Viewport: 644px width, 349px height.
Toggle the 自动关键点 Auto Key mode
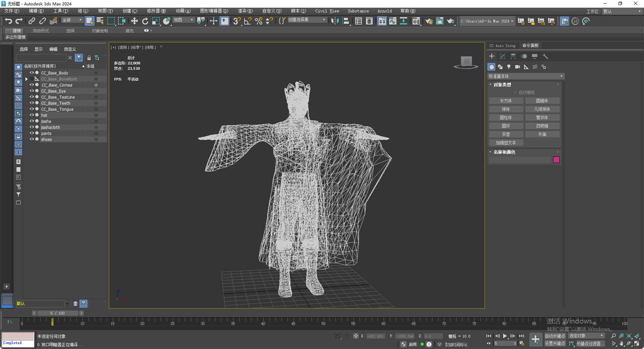[x=556, y=336]
